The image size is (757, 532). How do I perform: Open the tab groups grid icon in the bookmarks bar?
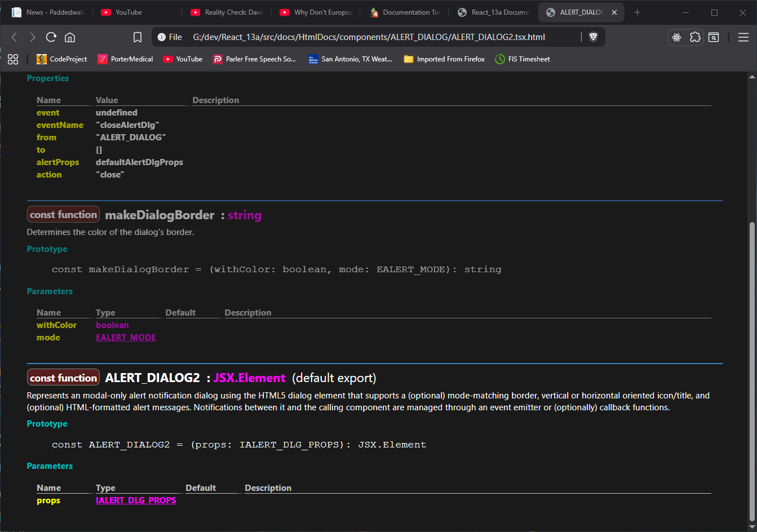coord(13,59)
